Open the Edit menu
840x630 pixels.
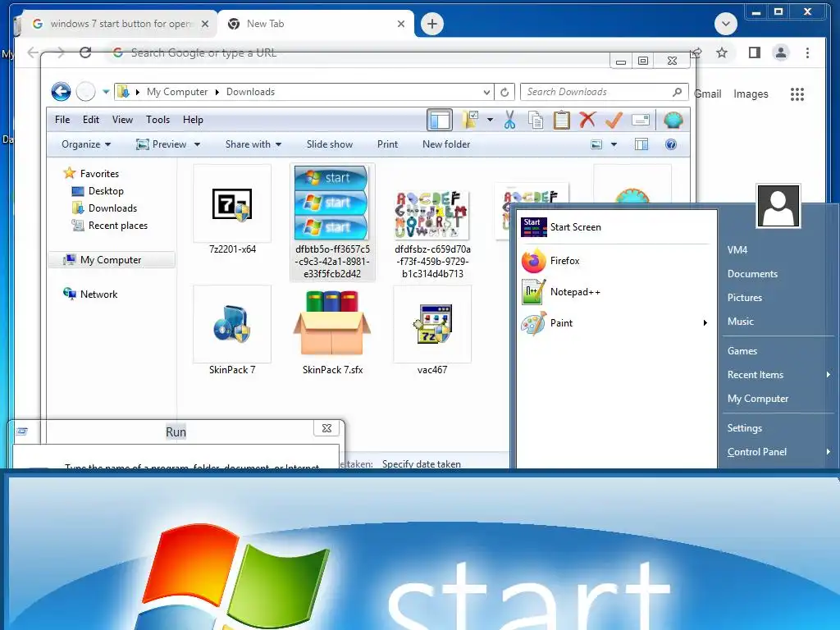click(90, 120)
